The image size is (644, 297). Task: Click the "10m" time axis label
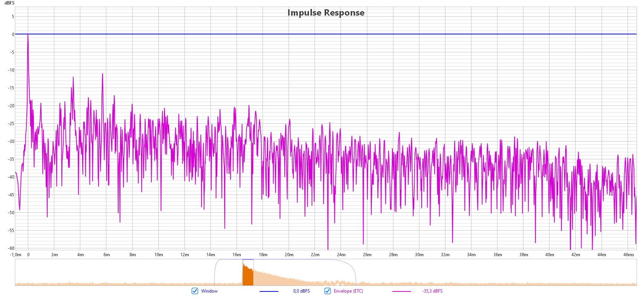[159, 255]
